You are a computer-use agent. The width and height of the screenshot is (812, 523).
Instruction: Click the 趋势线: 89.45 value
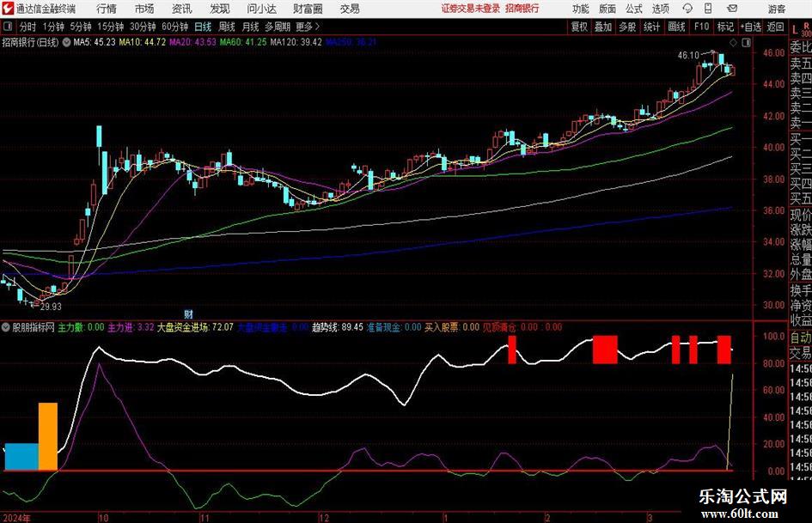tap(337, 327)
